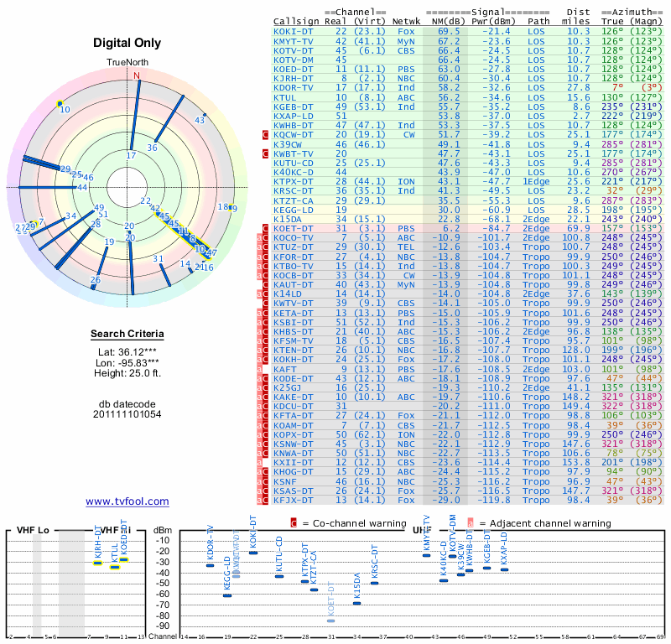Viewport: 671px width, 644px height.
Task: Select KOKI-DT callsign in the station table
Action: [x=294, y=32]
